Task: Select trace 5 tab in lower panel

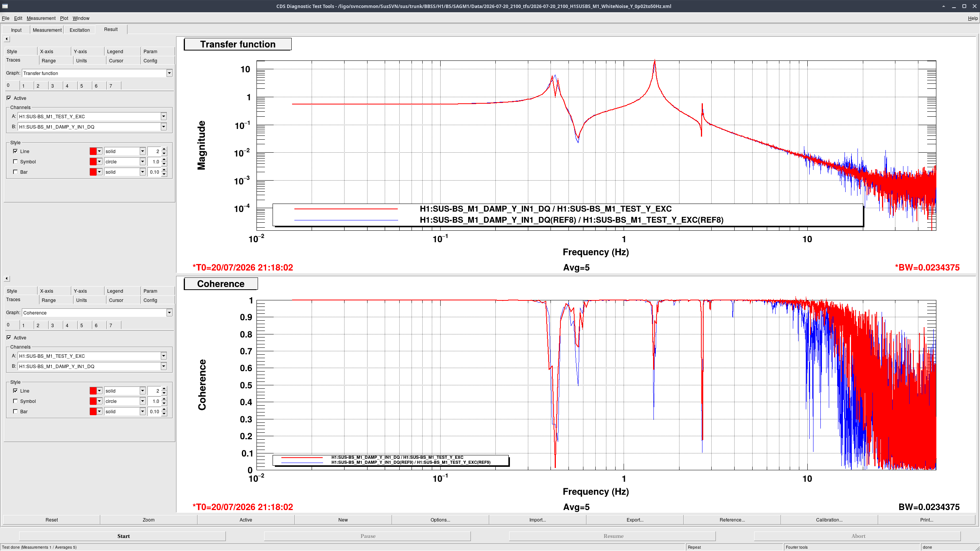Action: (82, 325)
